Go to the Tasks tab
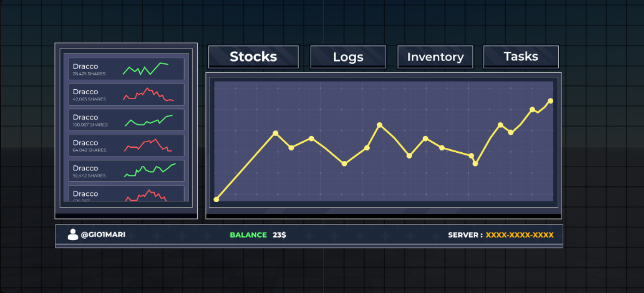 tap(521, 56)
